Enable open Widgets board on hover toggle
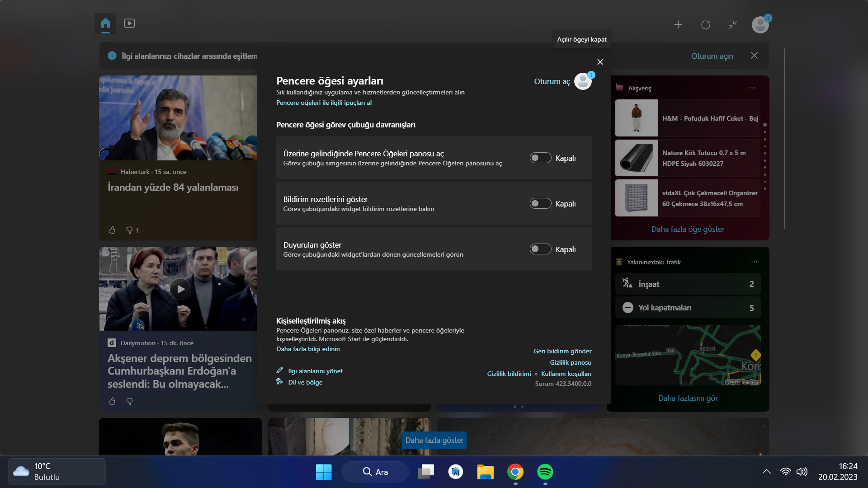 point(540,158)
